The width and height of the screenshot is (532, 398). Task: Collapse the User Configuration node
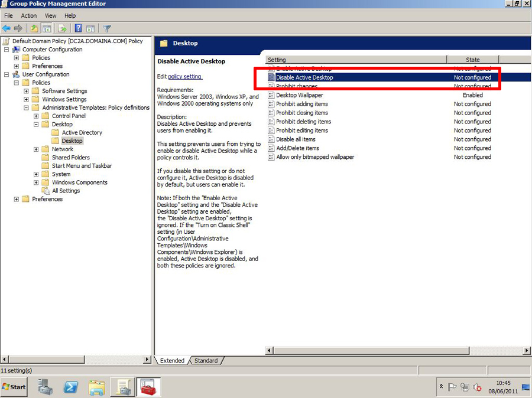[x=7, y=74]
